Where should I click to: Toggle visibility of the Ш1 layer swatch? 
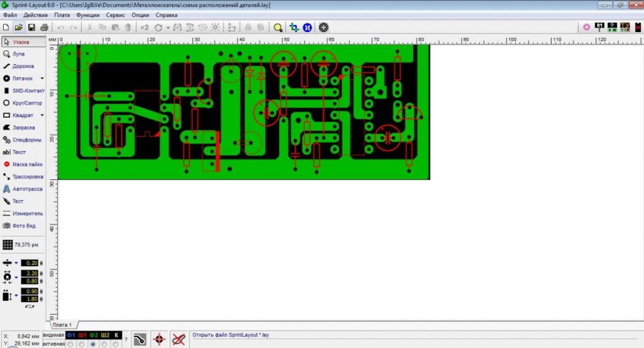82,335
